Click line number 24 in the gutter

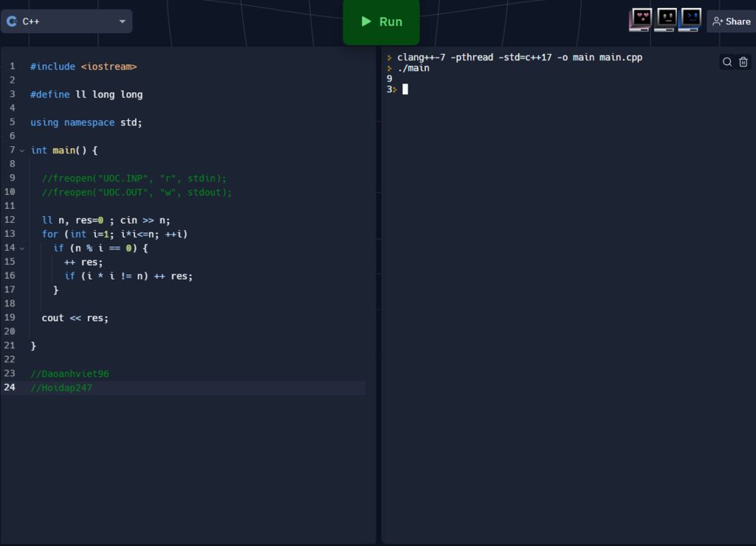point(10,387)
